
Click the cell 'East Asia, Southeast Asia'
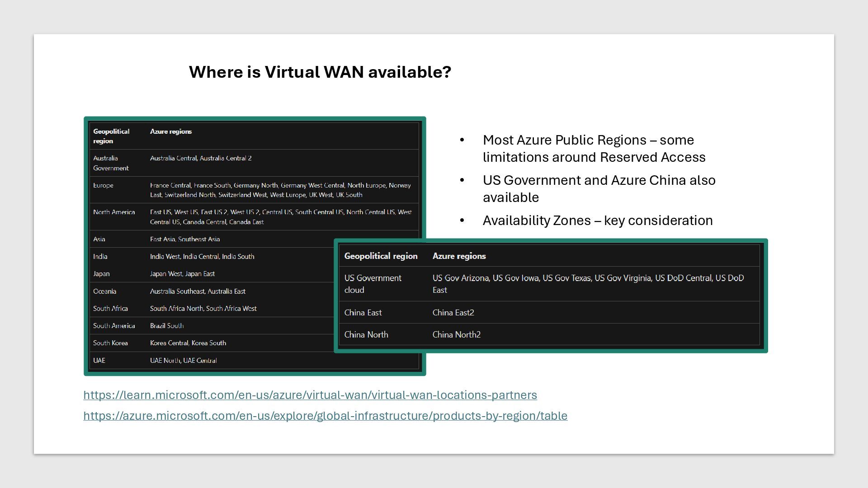[185, 239]
